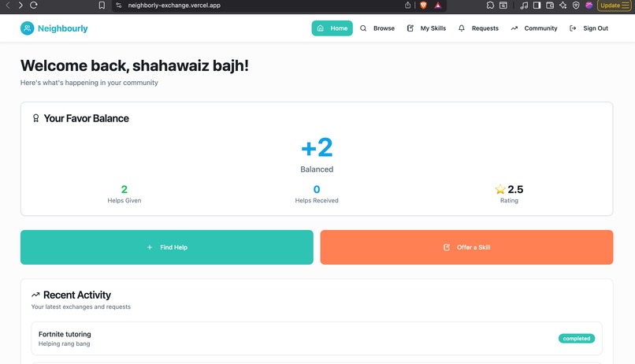Screen dimensions: 635x364
Task: Go forward with the browser forward arrow
Action: click(x=20, y=6)
